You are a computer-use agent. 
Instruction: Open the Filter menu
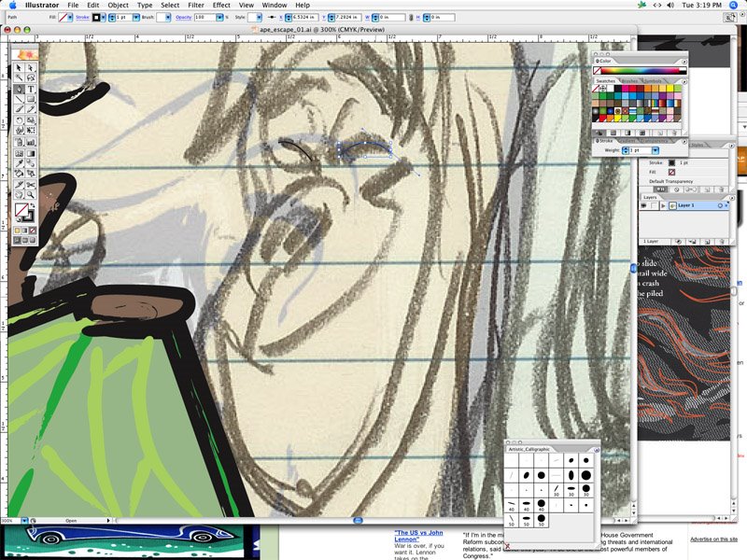tap(196, 5)
